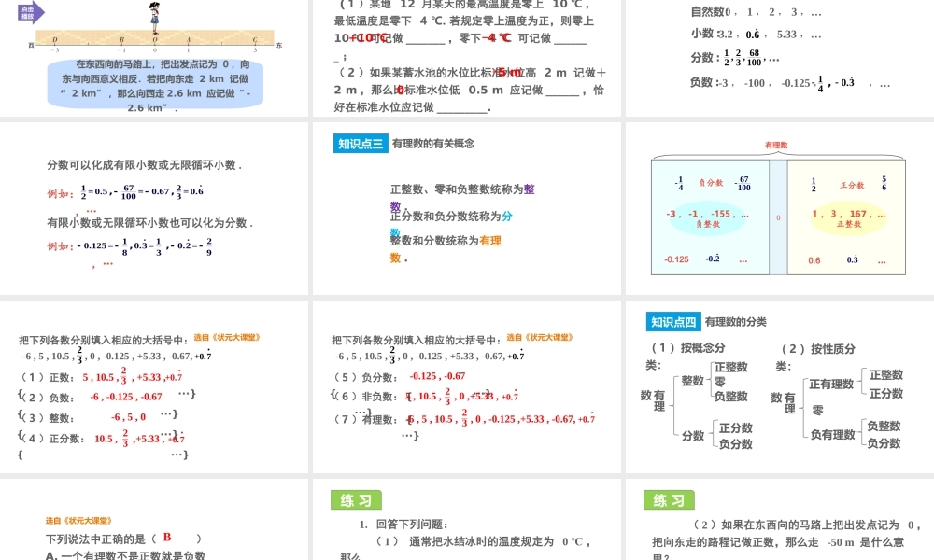This screenshot has height=560, width=934.
Task: Click the text 1. 回答下列问题
Action: point(403,525)
